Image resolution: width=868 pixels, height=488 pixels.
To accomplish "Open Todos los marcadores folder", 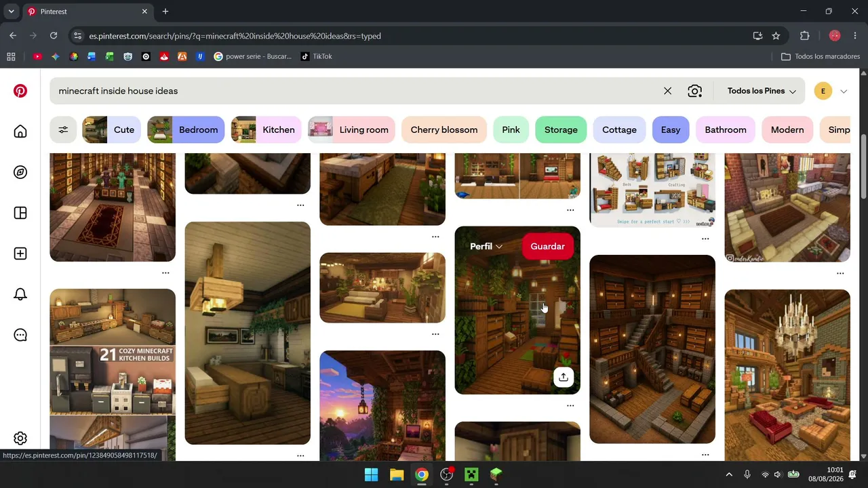I will coord(821,56).
